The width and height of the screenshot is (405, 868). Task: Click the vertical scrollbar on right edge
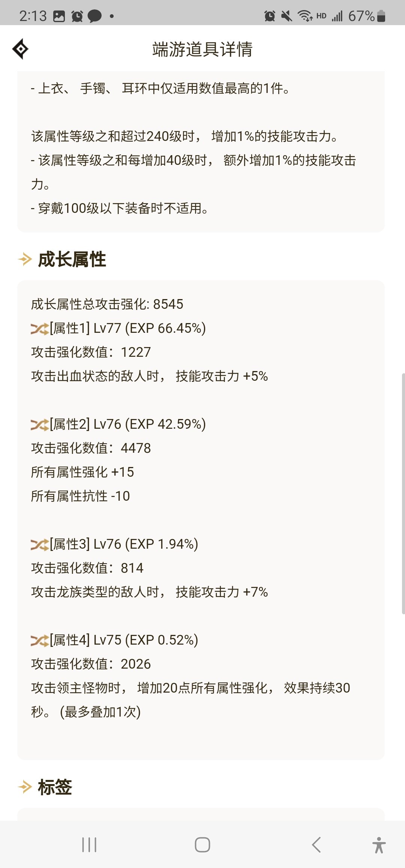[403, 493]
